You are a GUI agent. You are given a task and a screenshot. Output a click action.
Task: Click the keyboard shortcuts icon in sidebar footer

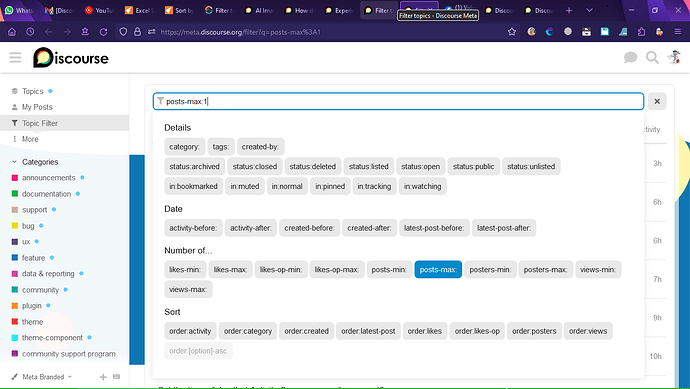tap(116, 377)
